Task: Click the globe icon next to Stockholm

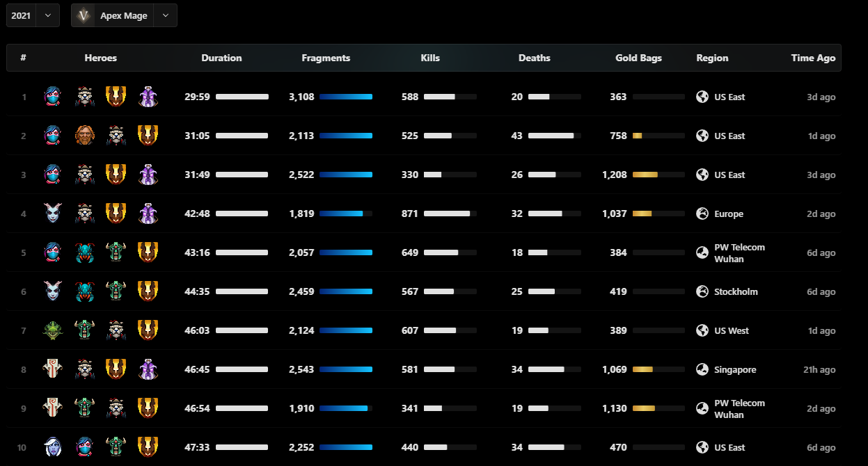Action: [702, 291]
